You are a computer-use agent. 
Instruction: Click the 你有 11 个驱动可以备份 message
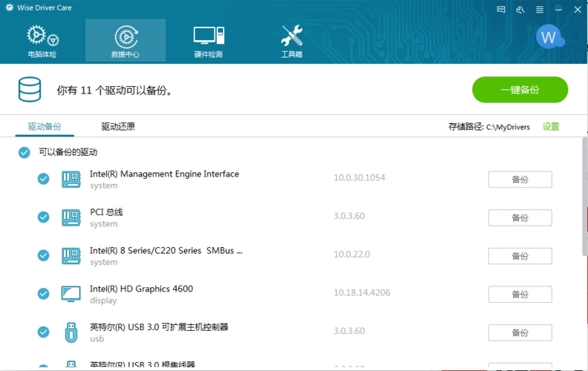(114, 91)
